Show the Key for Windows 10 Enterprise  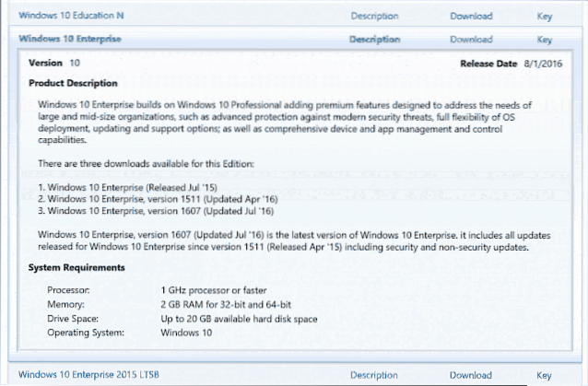pyautogui.click(x=544, y=40)
